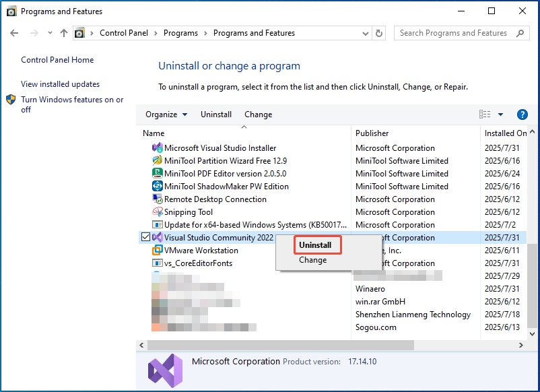
Task: Go back with the left arrow
Action: click(x=14, y=33)
